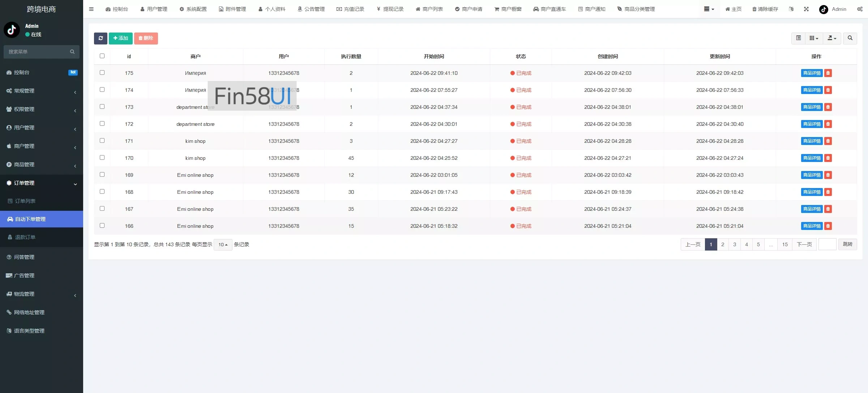Go to pagination page 3
This screenshot has width=868, height=393.
[x=735, y=244]
